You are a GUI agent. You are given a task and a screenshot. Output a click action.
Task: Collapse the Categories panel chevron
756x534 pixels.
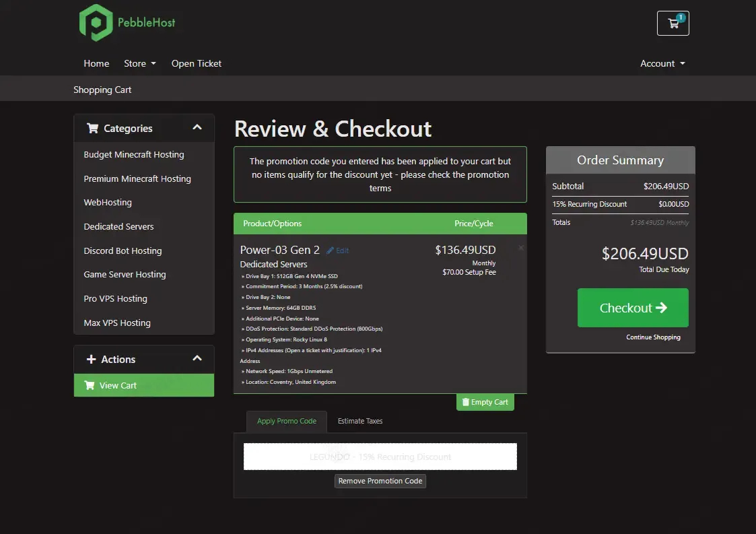pos(197,127)
